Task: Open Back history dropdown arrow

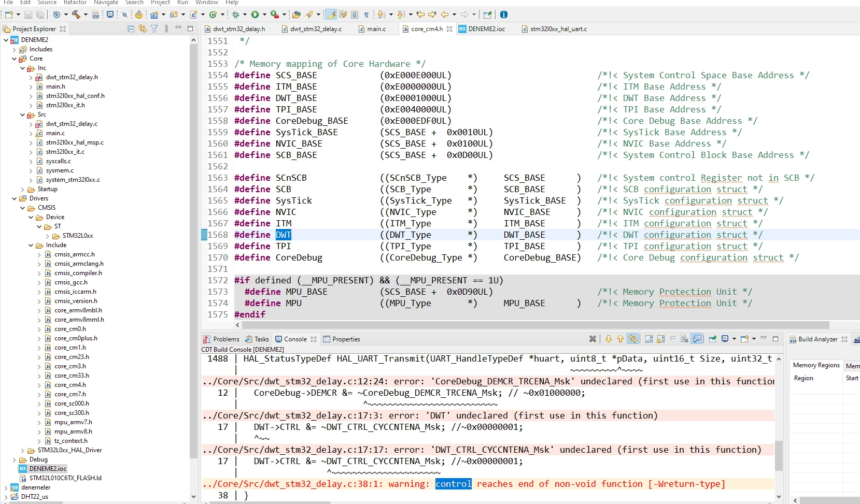Action: click(x=454, y=15)
